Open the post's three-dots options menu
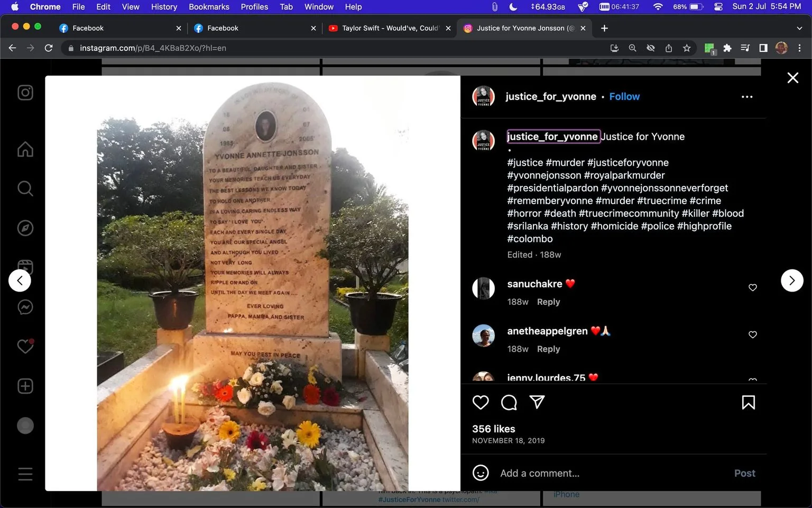Viewport: 812px width, 508px height. click(747, 97)
